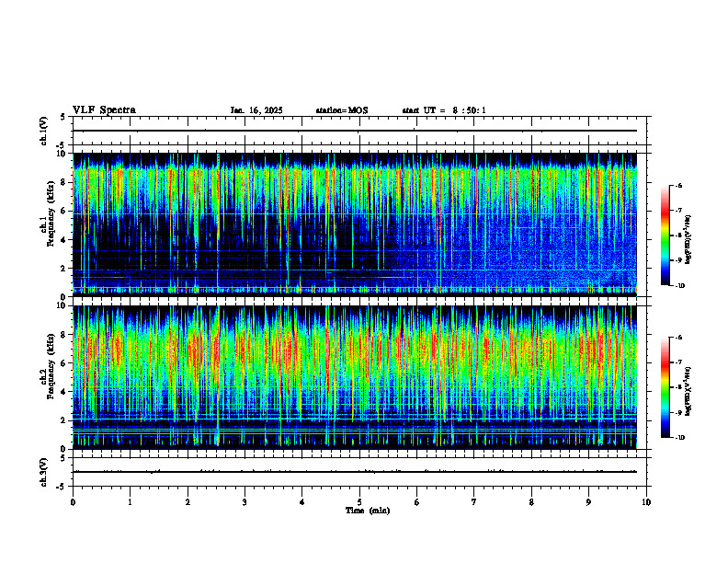Click tick label "1" on the Time axis
Viewport: 728px width, 563px height.
tap(130, 502)
